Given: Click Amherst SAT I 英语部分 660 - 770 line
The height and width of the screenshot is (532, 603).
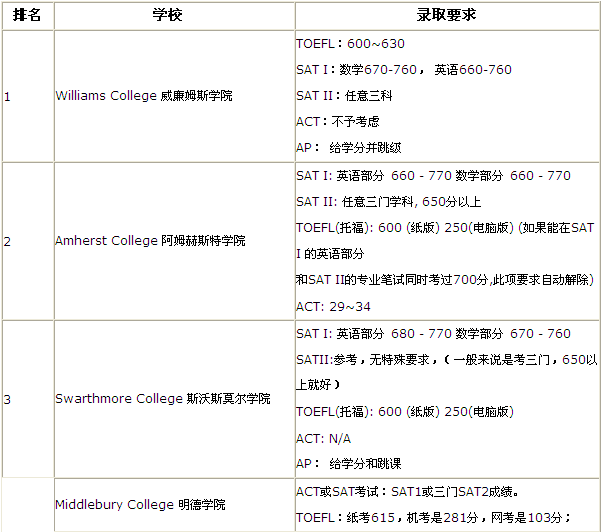Looking at the screenshot, I should pyautogui.click(x=433, y=176).
